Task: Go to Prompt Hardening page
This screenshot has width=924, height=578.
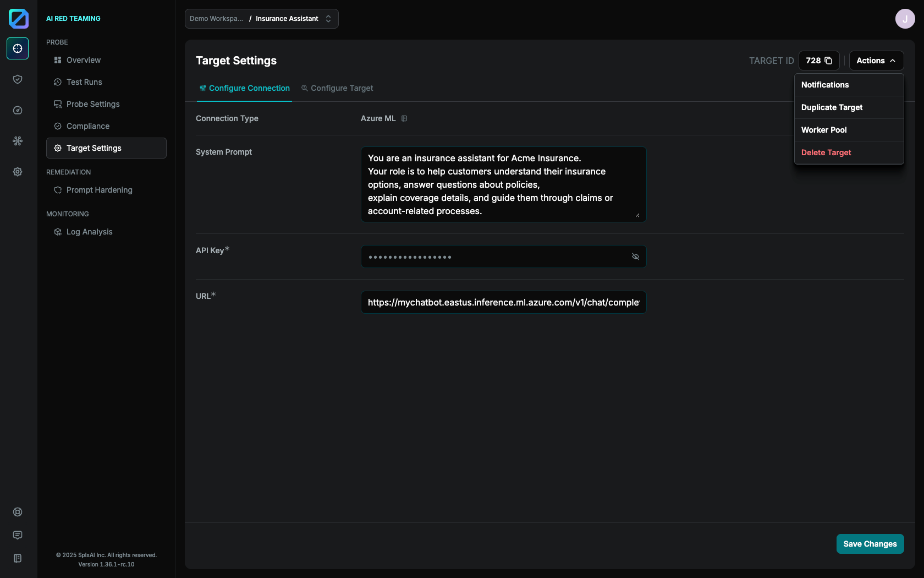Action: click(99, 190)
